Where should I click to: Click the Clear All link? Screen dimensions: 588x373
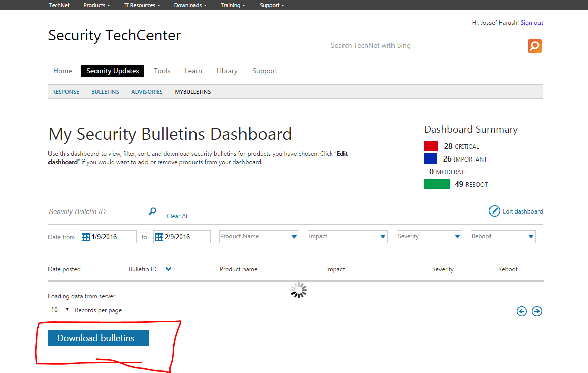(x=178, y=216)
